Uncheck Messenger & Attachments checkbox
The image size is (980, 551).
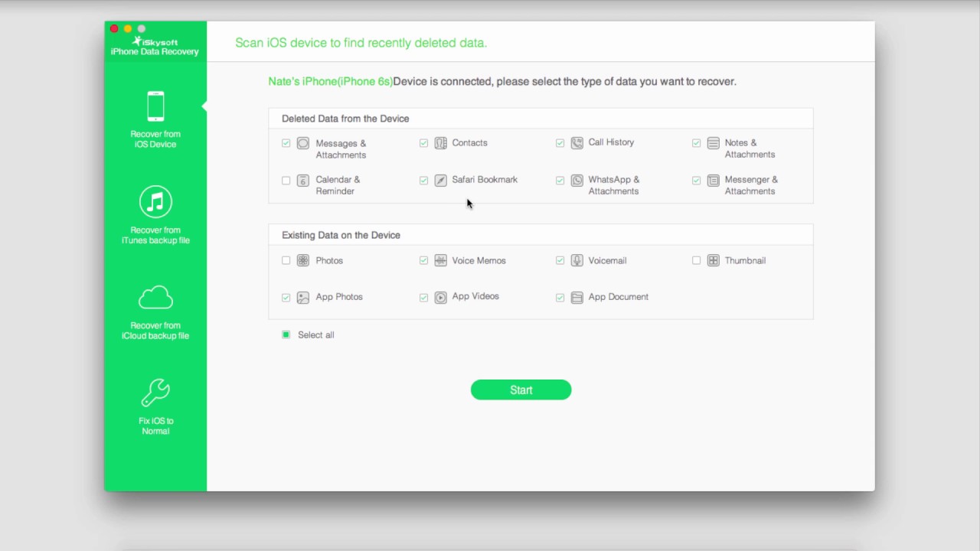click(x=696, y=181)
